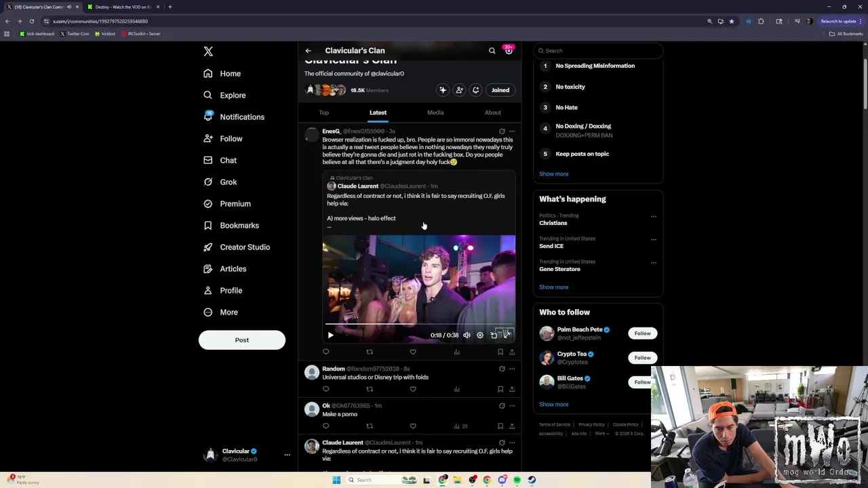The image size is (868, 488).
Task: Open the Follow page in sidebar
Action: click(x=222, y=138)
